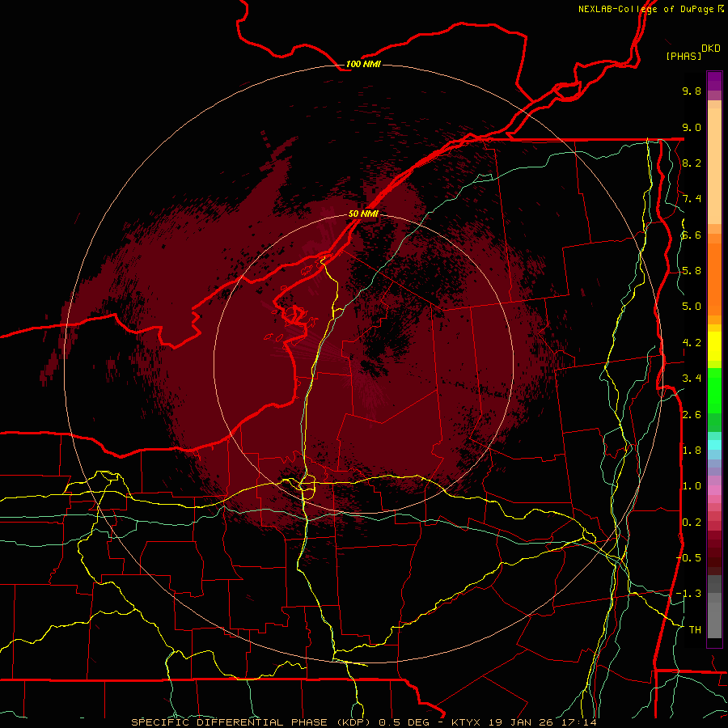Select the 1.0 value on the scale
Image resolution: width=728 pixels, height=728 pixels.
692,486
